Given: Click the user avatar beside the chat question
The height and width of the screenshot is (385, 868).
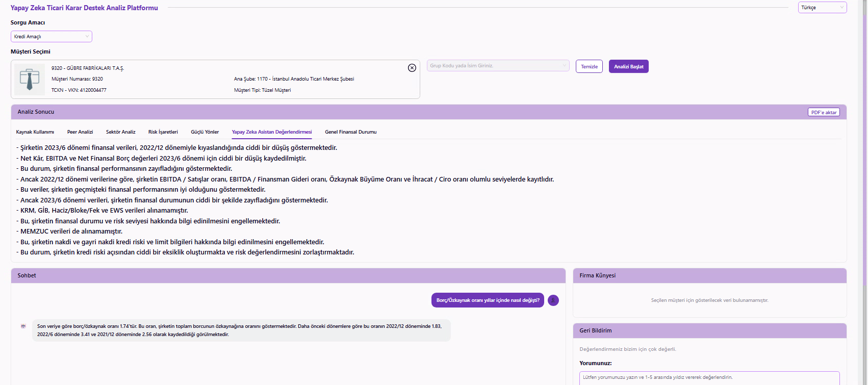Looking at the screenshot, I should 553,300.
